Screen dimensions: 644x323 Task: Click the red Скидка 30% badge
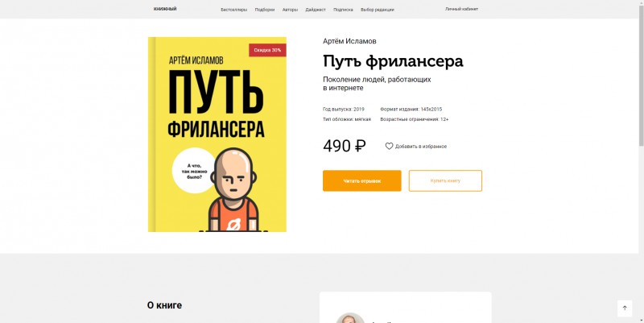click(267, 50)
